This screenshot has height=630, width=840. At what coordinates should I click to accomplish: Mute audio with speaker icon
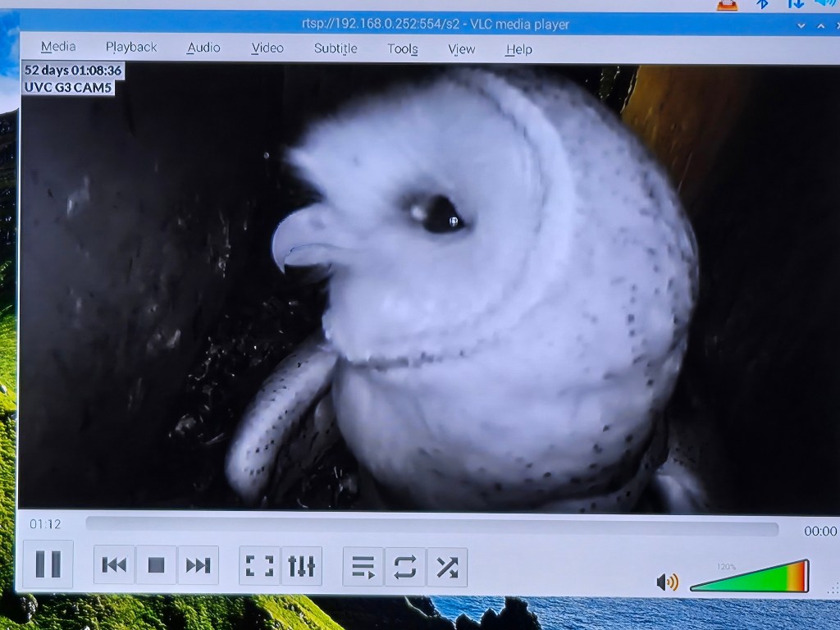coord(667,582)
